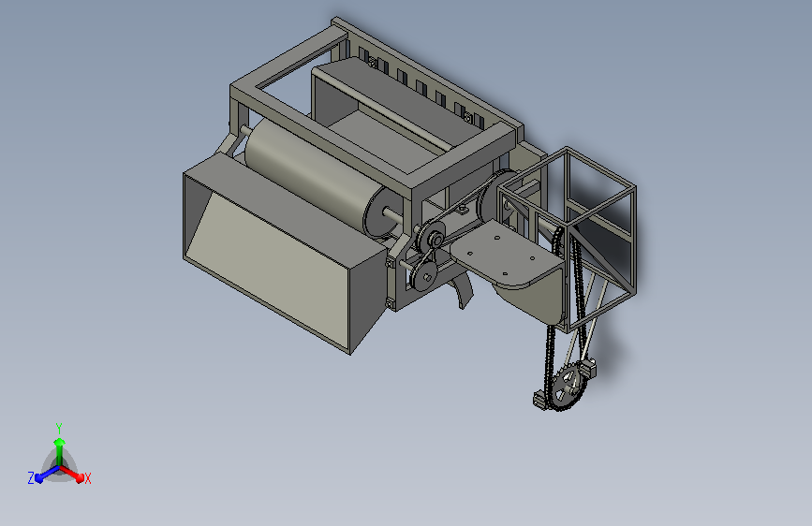Select the chain sprocket wheel at bottom

tap(568, 387)
